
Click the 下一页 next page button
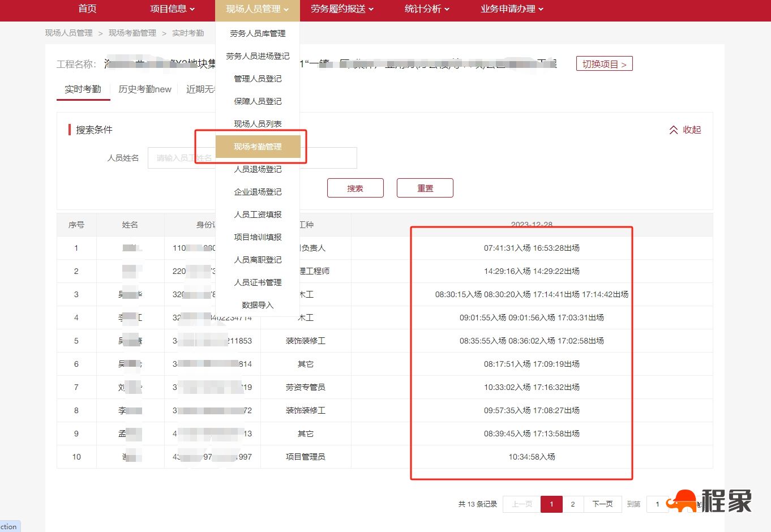click(x=602, y=504)
